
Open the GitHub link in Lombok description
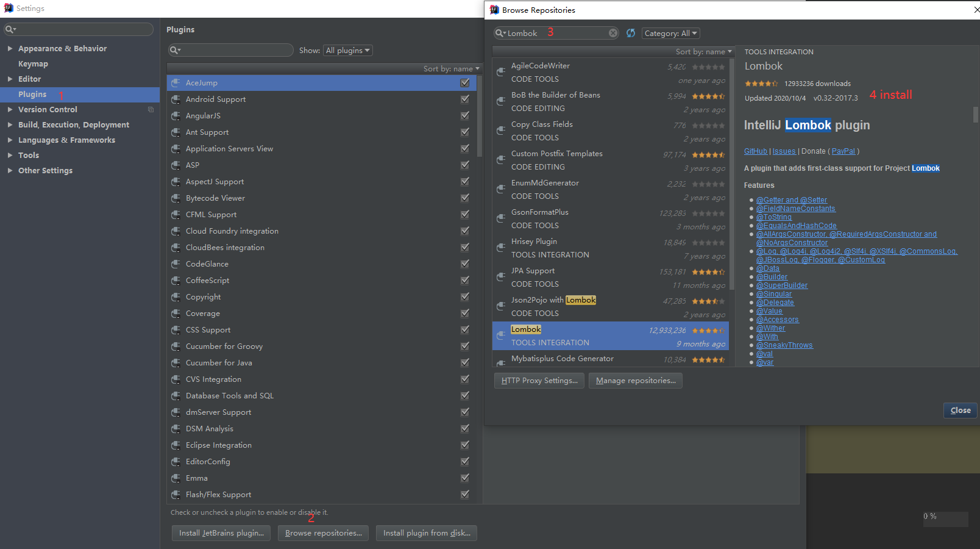click(x=756, y=151)
